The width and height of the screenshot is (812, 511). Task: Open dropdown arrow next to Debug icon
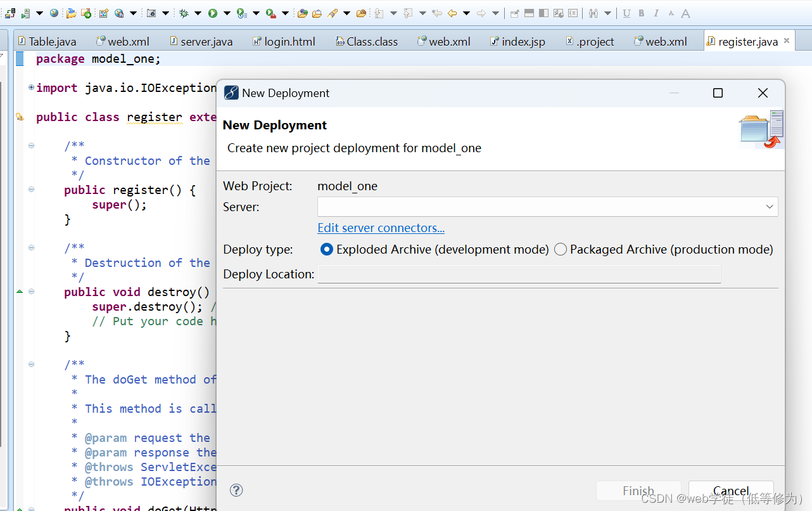click(x=198, y=13)
